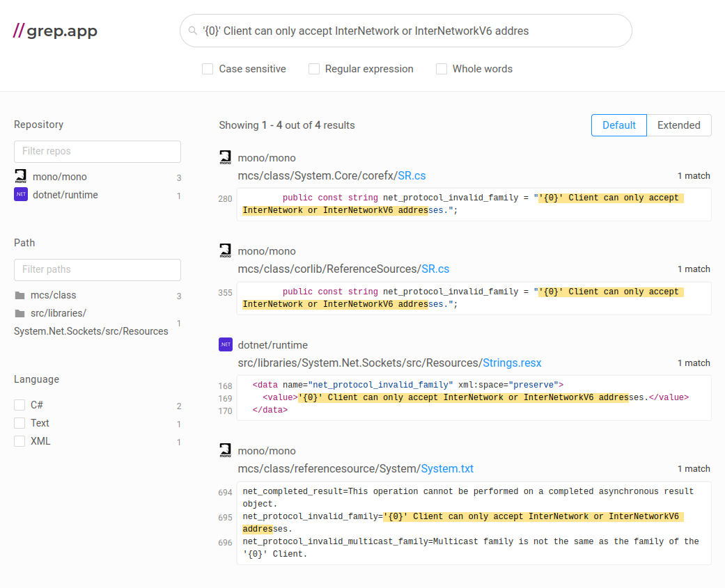Screen dimensions: 725x588
Task: Focus the Filter repos input
Action: (x=98, y=152)
